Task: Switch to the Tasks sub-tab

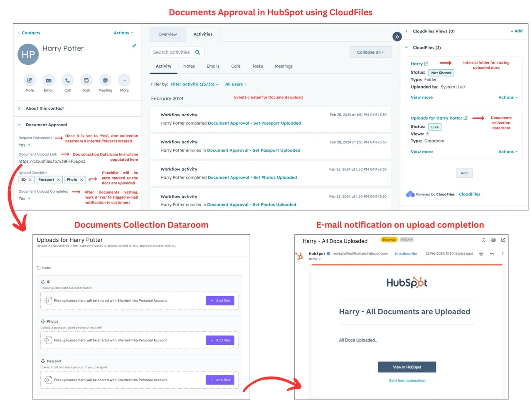Action: coord(258,66)
